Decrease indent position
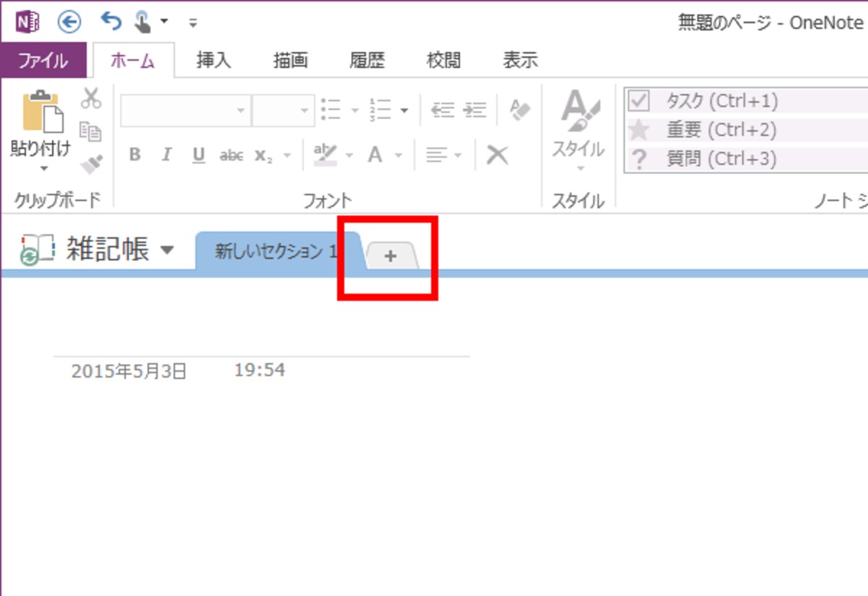The height and width of the screenshot is (596, 868). 441,110
